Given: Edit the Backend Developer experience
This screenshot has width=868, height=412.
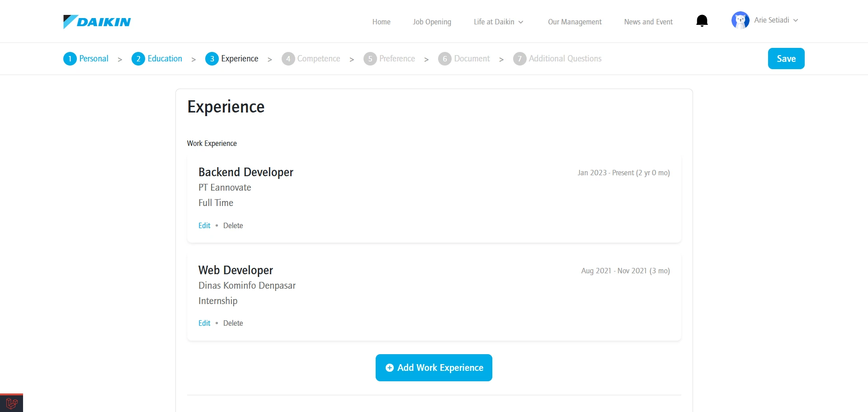Looking at the screenshot, I should tap(204, 225).
